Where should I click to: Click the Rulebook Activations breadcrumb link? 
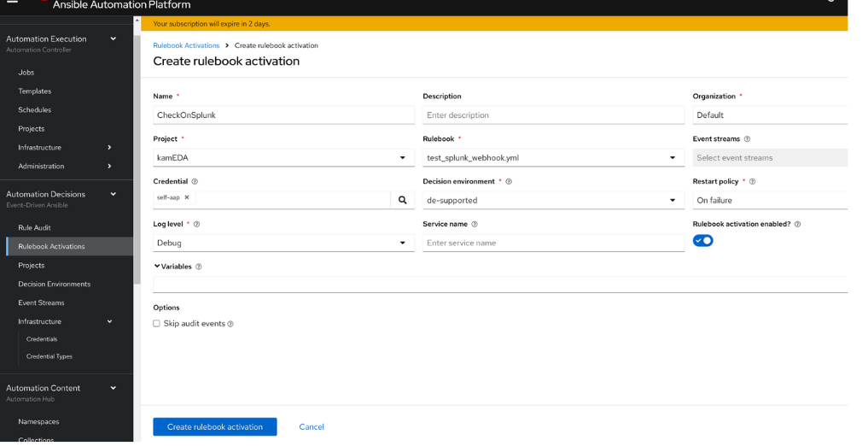[x=186, y=45]
